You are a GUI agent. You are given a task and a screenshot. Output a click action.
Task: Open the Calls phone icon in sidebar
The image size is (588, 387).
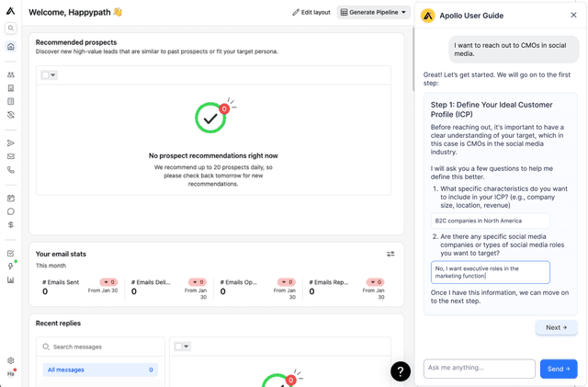[10, 170]
